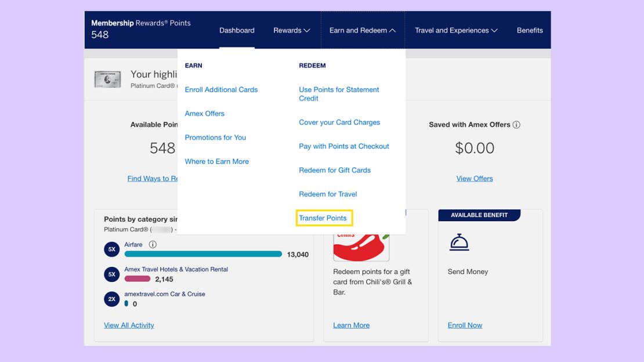The image size is (644, 362).
Task: Select Redeem for Gift Cards
Action: click(x=335, y=170)
